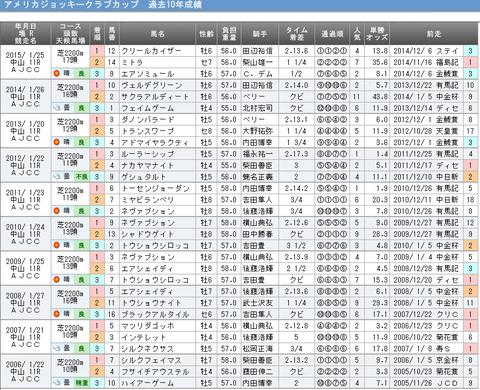Viewport: 480px width, 390px height.
Task: Select horse name インテレット
Action: tap(144, 337)
